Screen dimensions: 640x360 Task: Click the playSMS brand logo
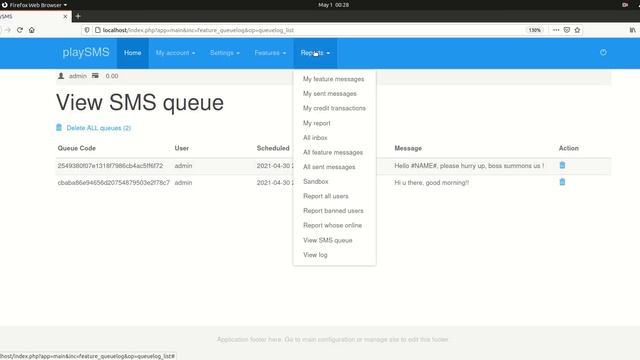pyautogui.click(x=86, y=52)
